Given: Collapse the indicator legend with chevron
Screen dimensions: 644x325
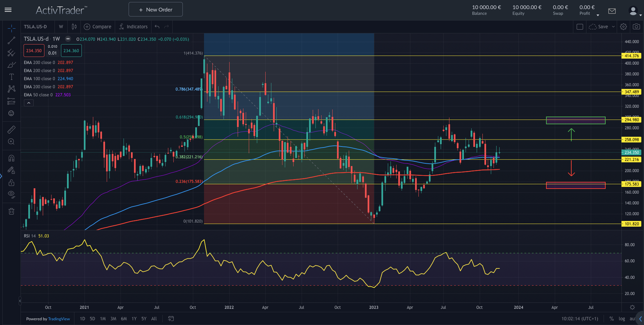Looking at the screenshot, I should [29, 103].
